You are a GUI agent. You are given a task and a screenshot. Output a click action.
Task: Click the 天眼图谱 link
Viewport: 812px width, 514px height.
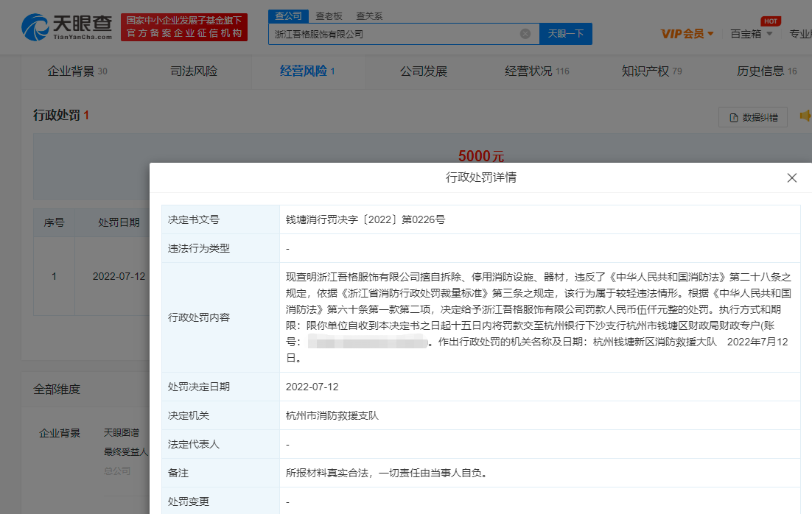121,433
